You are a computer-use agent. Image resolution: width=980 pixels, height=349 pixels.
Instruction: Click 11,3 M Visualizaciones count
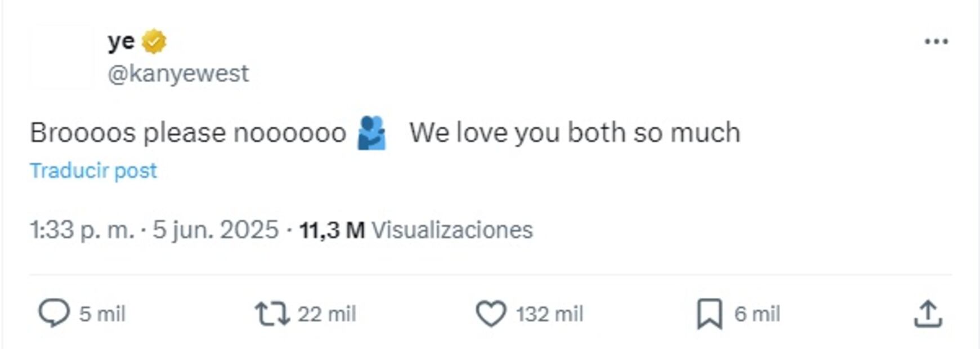click(x=416, y=230)
